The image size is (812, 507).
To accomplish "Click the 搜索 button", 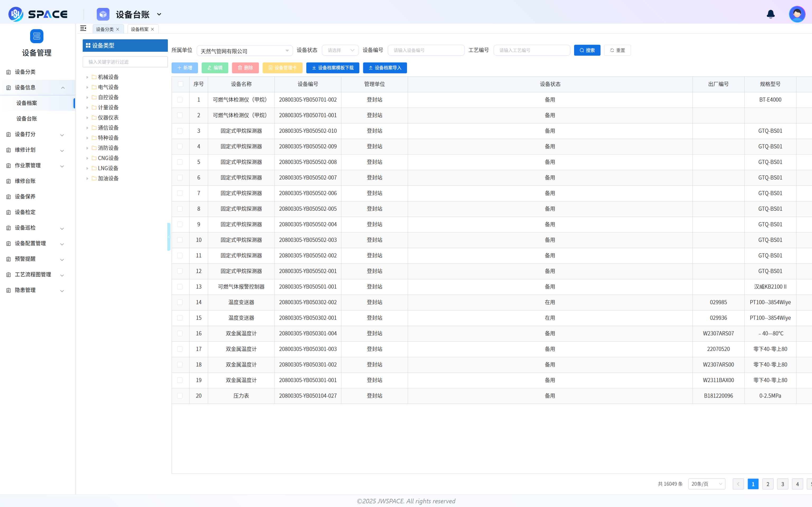I will click(587, 50).
